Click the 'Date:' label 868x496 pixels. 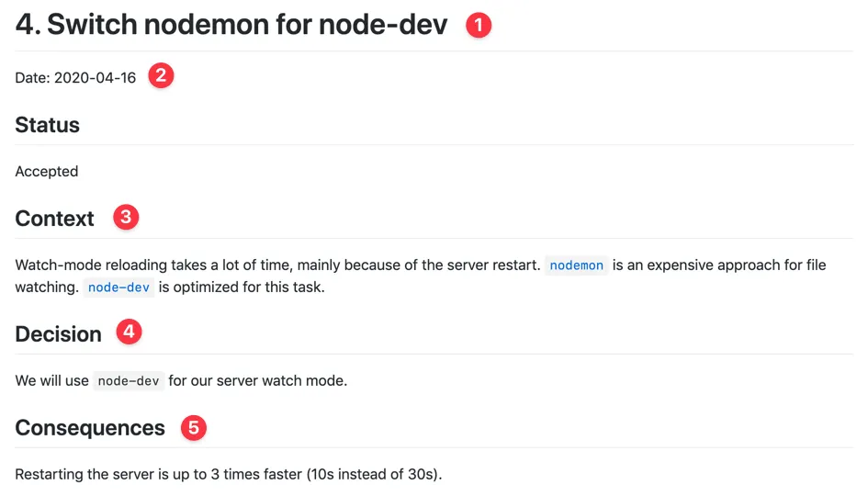pyautogui.click(x=32, y=78)
